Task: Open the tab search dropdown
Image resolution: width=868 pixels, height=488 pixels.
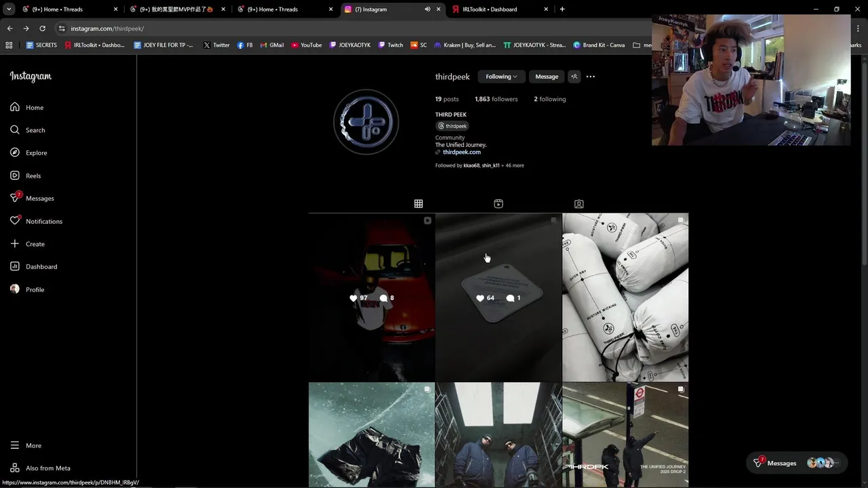Action: click(9, 9)
